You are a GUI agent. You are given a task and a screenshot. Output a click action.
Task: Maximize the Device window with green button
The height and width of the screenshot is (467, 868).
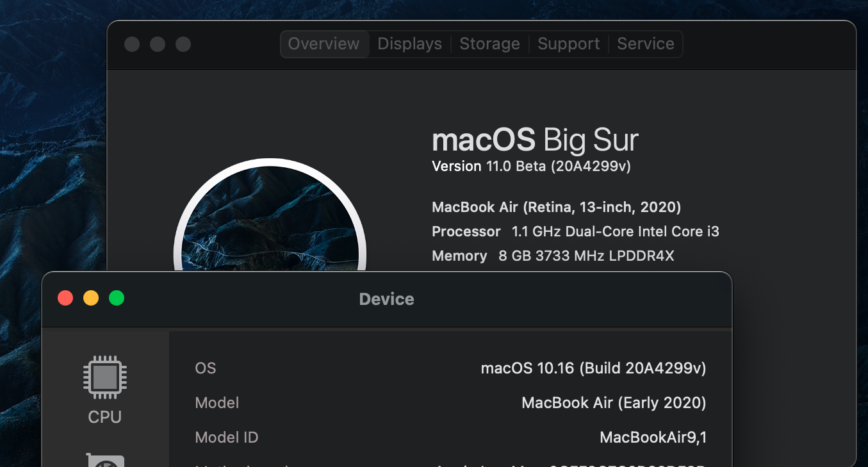pyautogui.click(x=117, y=298)
